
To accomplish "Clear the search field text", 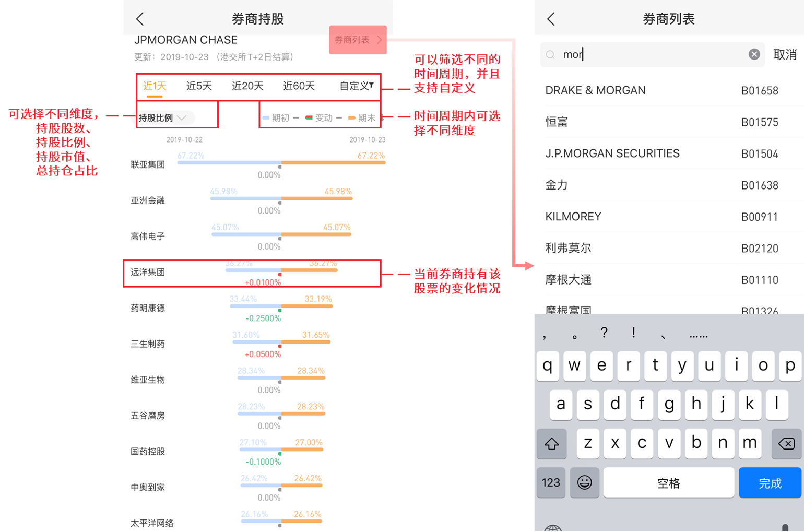I will point(754,54).
